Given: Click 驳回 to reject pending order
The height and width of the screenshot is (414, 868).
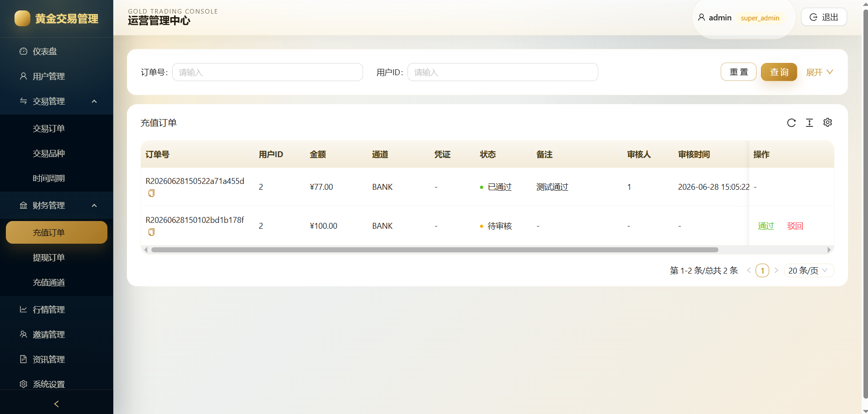Looking at the screenshot, I should tap(795, 226).
